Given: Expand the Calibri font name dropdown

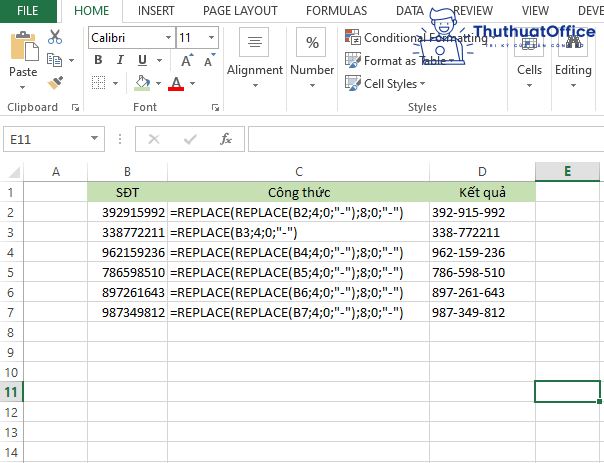Looking at the screenshot, I should pos(168,37).
